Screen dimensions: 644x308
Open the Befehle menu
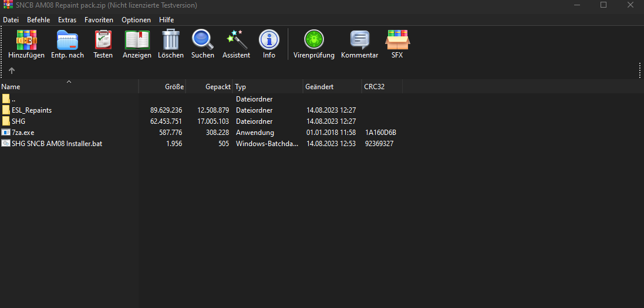[x=39, y=20]
